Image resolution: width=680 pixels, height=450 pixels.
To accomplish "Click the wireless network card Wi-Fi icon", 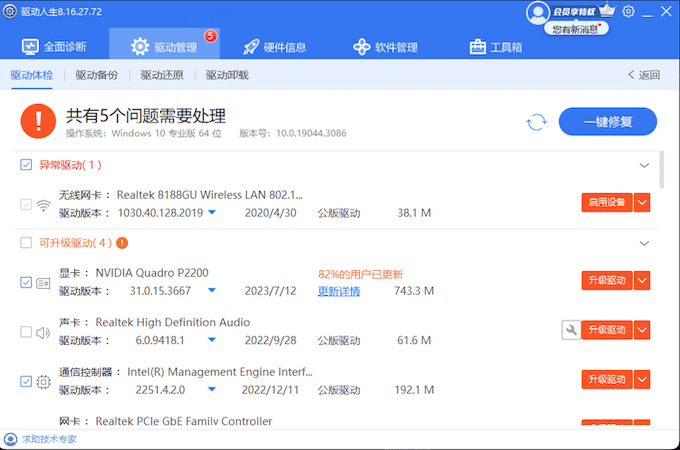I will [x=43, y=205].
